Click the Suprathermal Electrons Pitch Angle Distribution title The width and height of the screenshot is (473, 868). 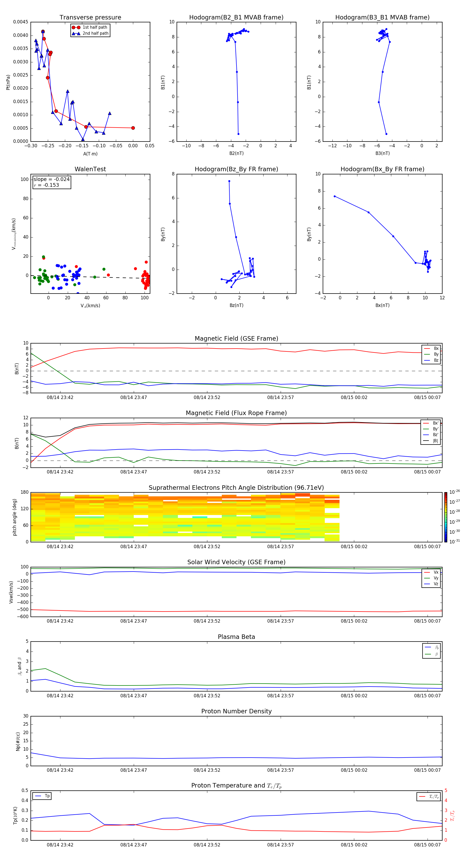[x=236, y=488]
